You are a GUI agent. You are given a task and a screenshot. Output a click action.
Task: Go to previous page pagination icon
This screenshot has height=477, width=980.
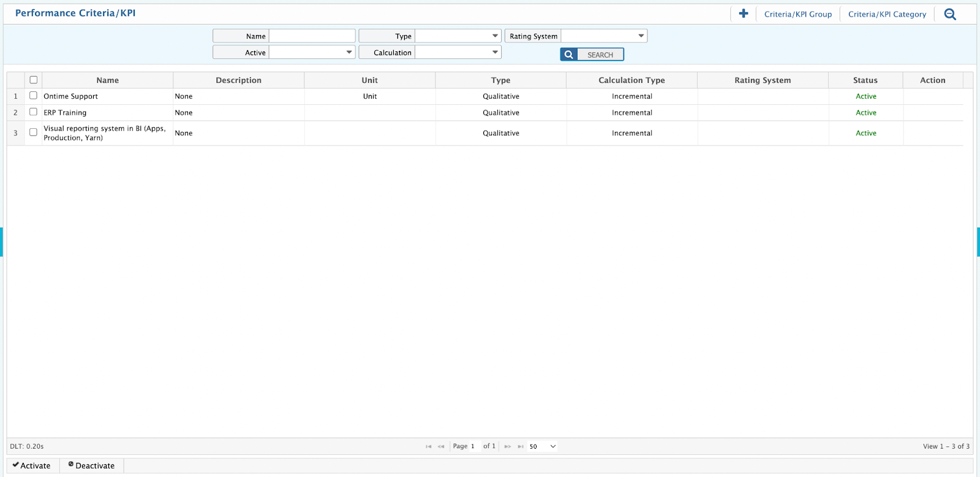coord(441,446)
